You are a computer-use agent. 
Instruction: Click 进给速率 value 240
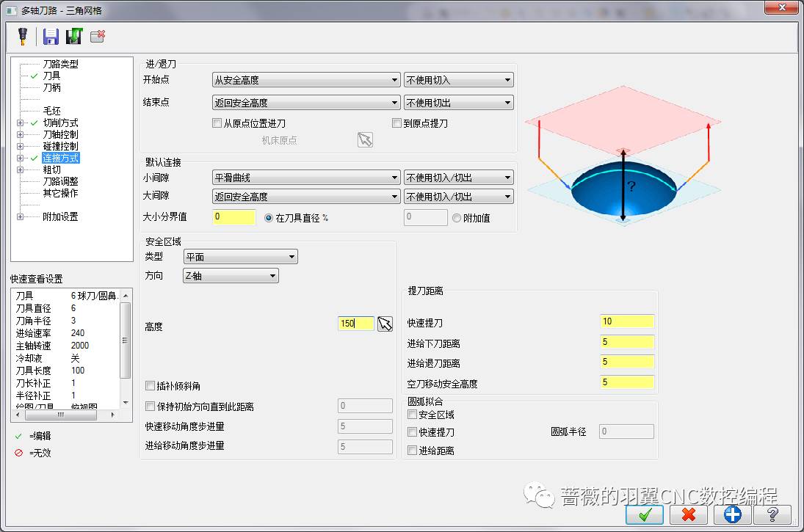(77, 333)
